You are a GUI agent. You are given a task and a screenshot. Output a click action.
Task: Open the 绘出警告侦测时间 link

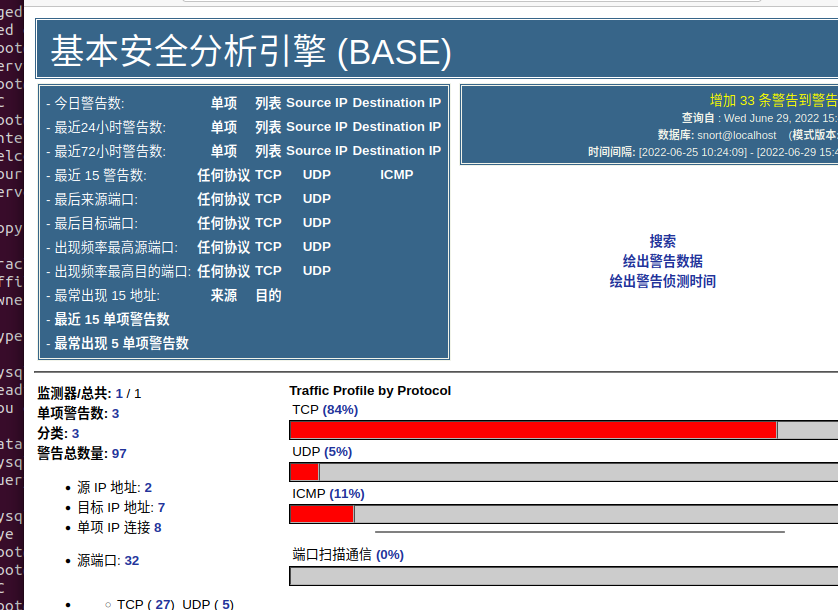[663, 281]
